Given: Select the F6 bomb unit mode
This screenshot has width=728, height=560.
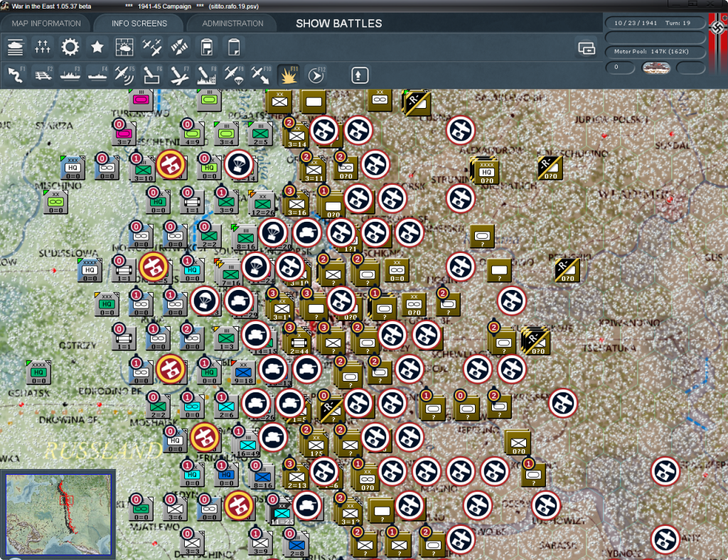Looking at the screenshot, I should [152, 75].
